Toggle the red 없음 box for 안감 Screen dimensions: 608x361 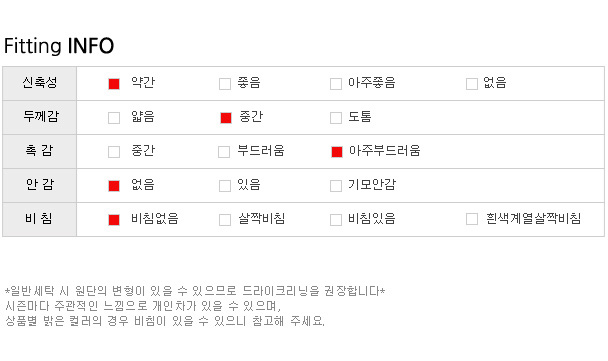point(114,186)
